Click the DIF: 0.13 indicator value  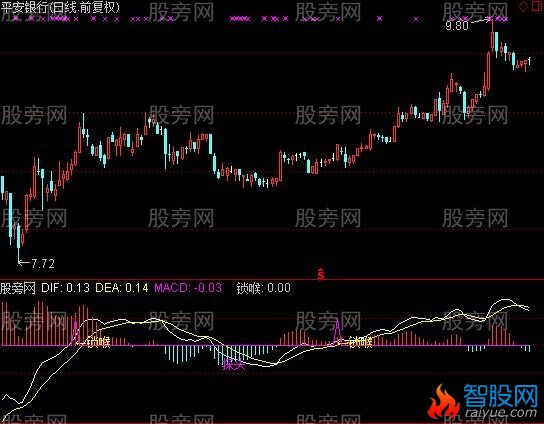(x=65, y=288)
